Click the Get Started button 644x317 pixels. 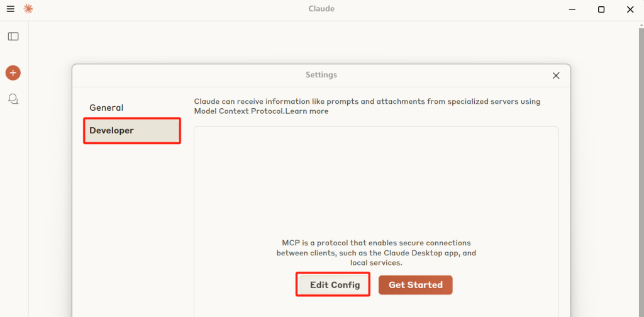click(416, 285)
